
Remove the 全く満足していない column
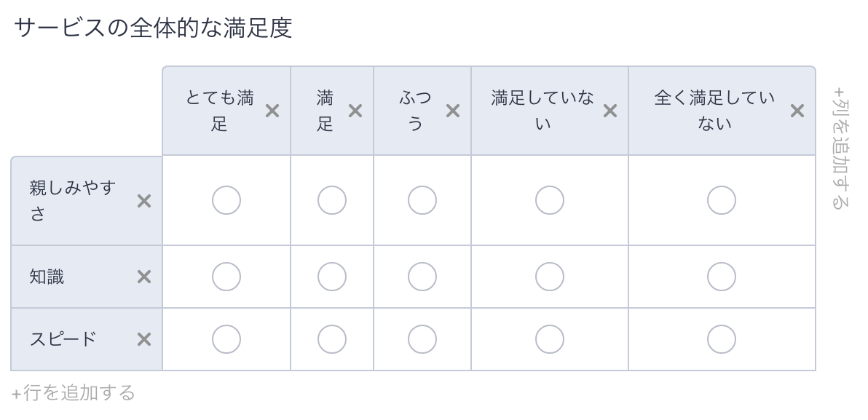pyautogui.click(x=797, y=111)
